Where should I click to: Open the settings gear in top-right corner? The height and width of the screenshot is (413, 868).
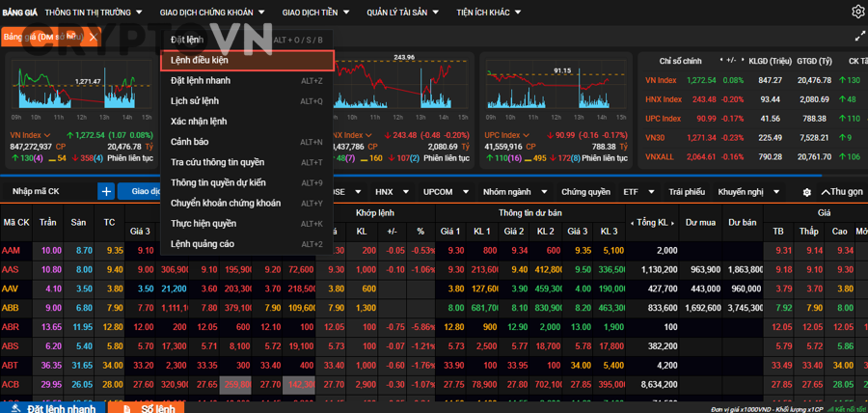tap(857, 13)
